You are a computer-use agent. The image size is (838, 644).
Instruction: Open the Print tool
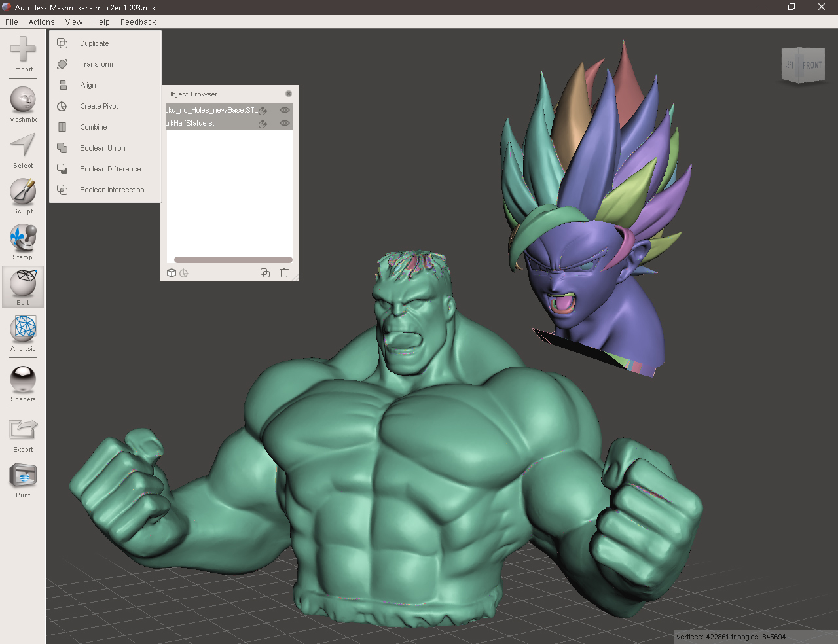(23, 480)
